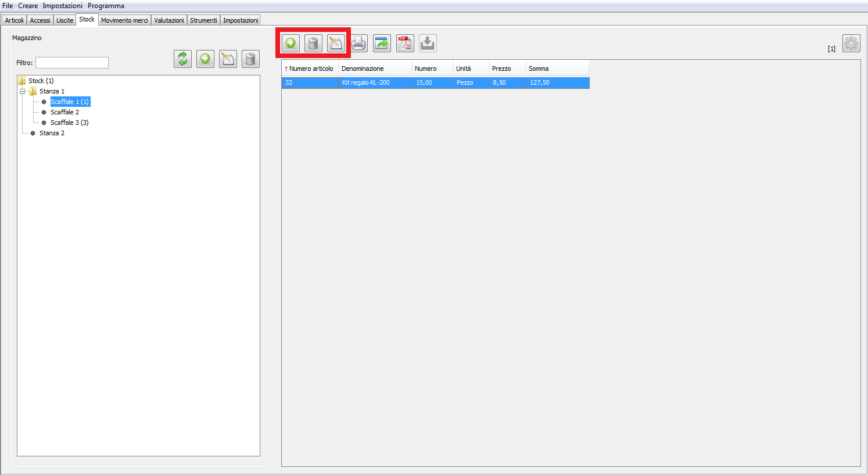This screenshot has width=868, height=475.
Task: Click the download arrow toolbar icon
Action: click(x=428, y=43)
